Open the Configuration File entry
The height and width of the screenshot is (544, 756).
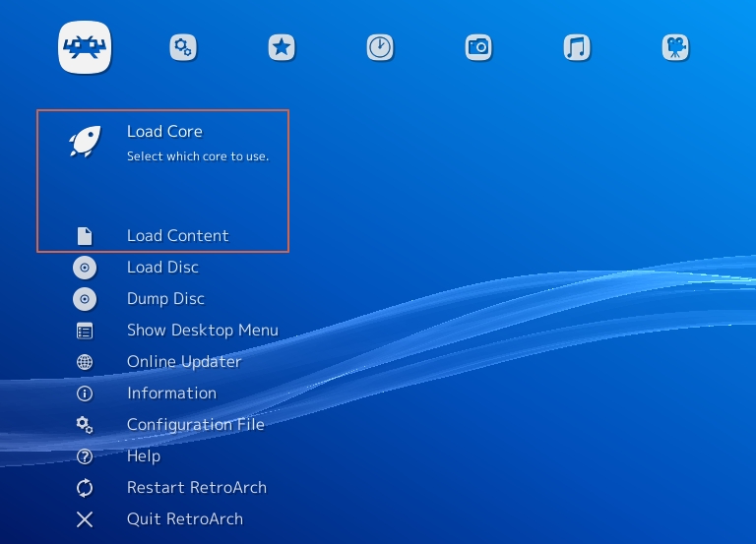point(196,425)
